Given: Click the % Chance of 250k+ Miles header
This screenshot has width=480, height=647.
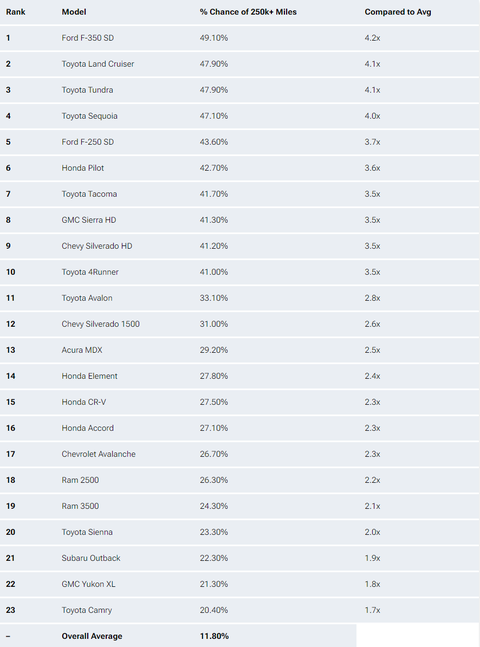Looking at the screenshot, I should pyautogui.click(x=248, y=12).
